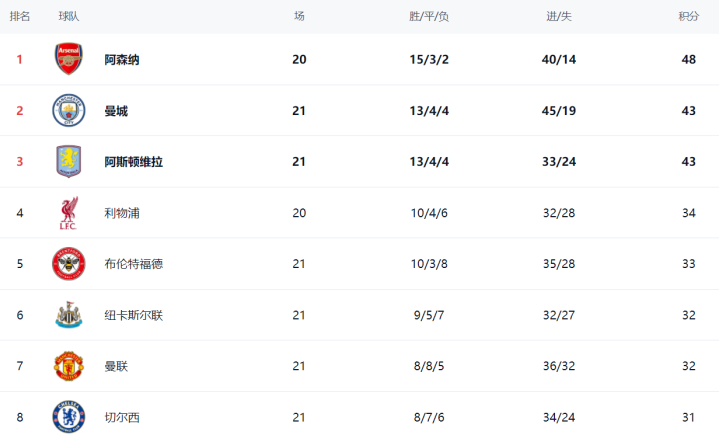The height and width of the screenshot is (435, 719).
Task: Click the Newcastle United crest
Action: pos(68,315)
